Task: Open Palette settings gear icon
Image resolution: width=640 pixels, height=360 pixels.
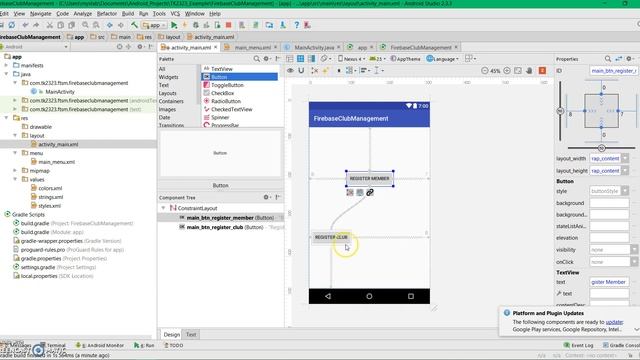Action: tap(266, 59)
